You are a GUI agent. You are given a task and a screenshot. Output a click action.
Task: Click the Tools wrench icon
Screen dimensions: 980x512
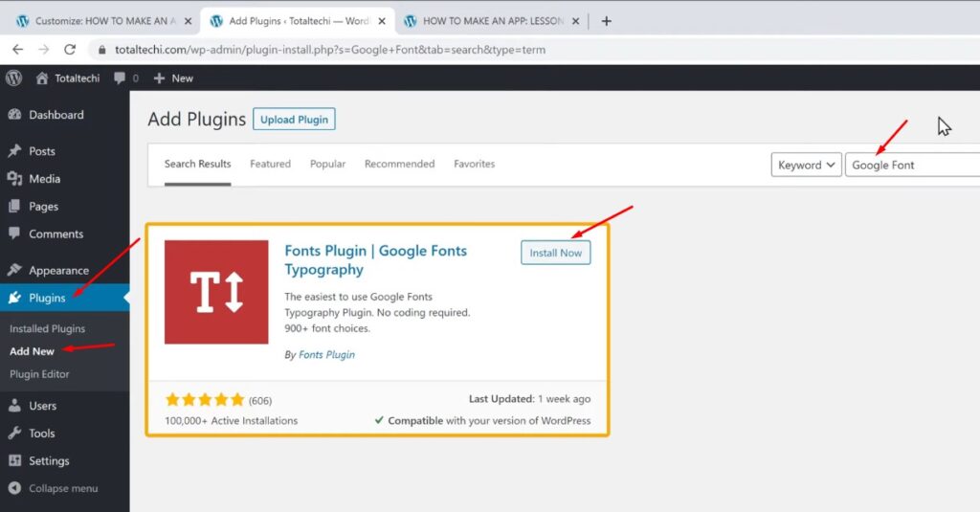tap(14, 434)
